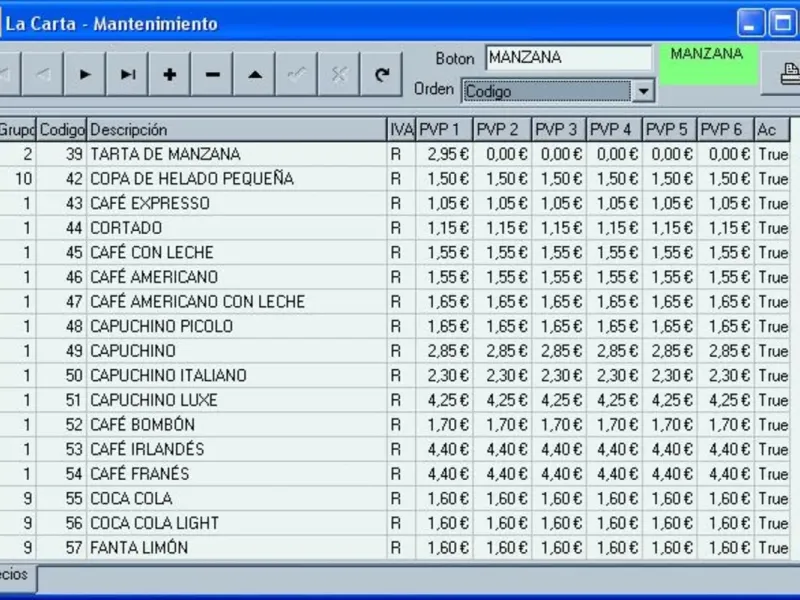Image resolution: width=800 pixels, height=600 pixels.
Task: Minimize the La Carta window
Action: pyautogui.click(x=751, y=23)
